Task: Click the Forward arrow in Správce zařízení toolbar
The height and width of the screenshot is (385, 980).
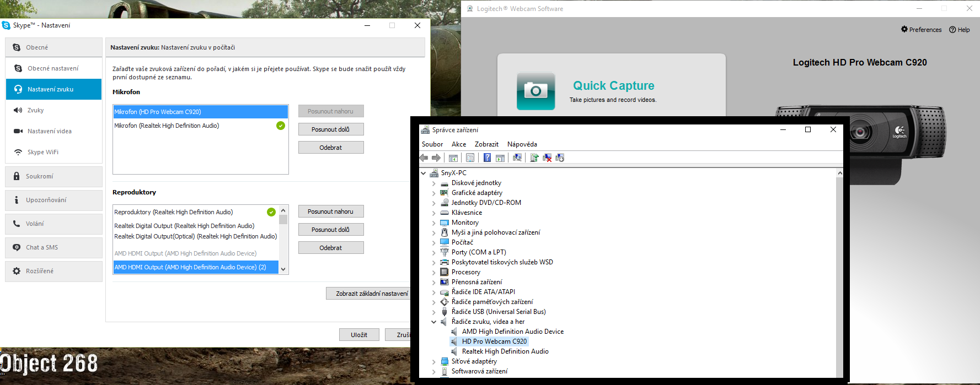Action: [x=436, y=158]
